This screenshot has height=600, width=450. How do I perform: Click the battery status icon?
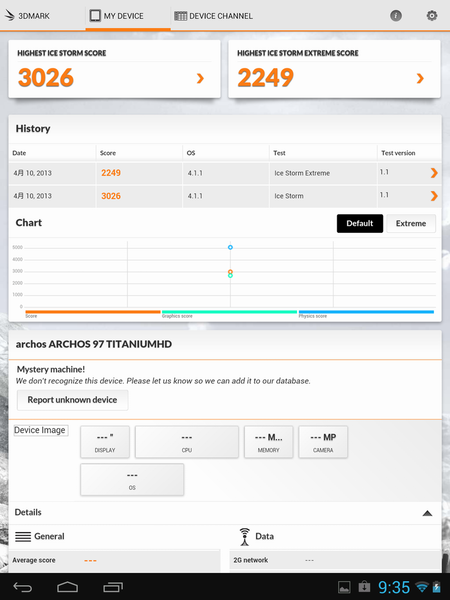point(436,587)
